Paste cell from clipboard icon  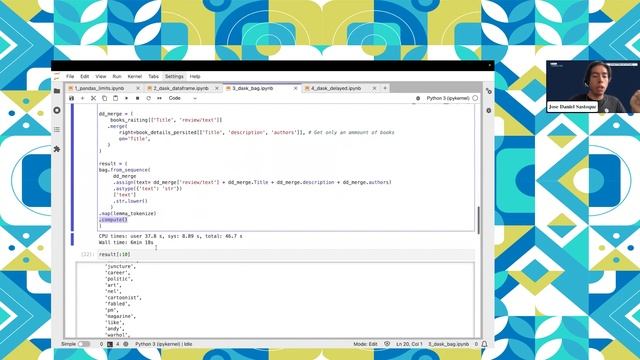[116, 98]
